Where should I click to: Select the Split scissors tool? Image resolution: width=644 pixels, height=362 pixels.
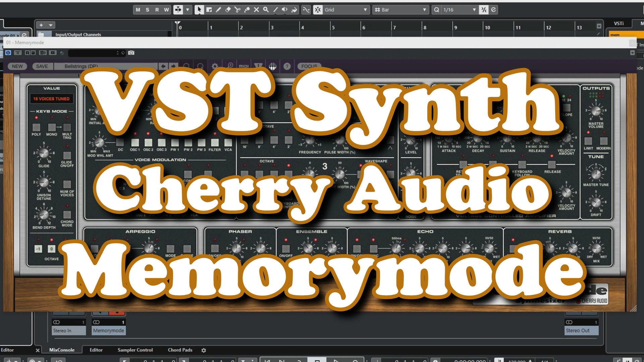237,10
